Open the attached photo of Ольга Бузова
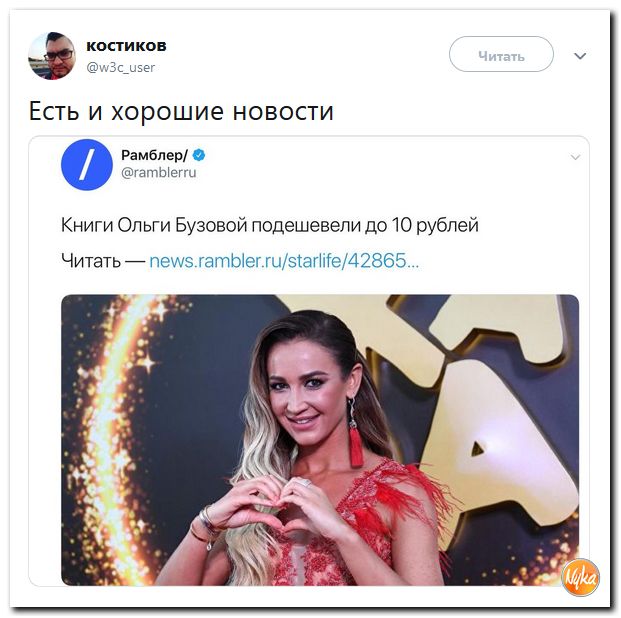This screenshot has width=621, height=618. point(320,440)
